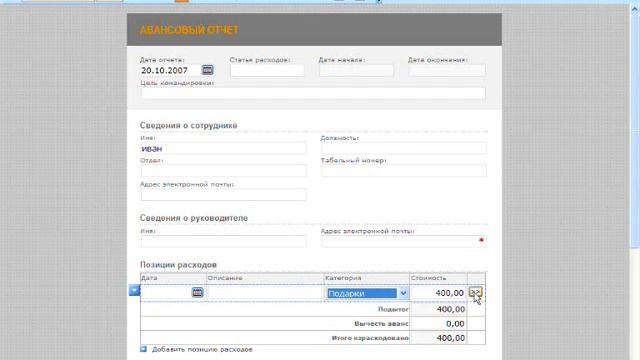Click the report date field 20.10.2007
Viewport: 640px width, 360px height.
(171, 70)
